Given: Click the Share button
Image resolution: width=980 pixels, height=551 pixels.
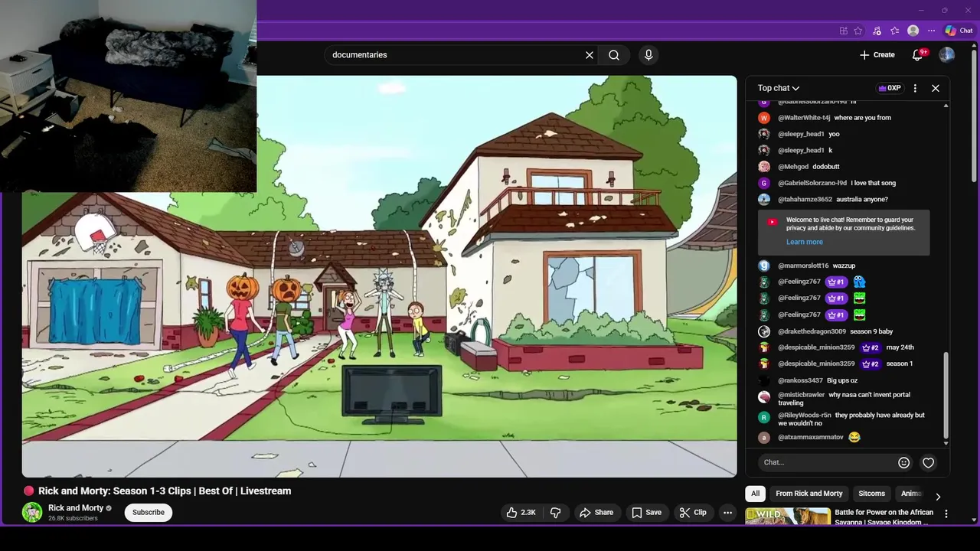Looking at the screenshot, I should click(596, 513).
